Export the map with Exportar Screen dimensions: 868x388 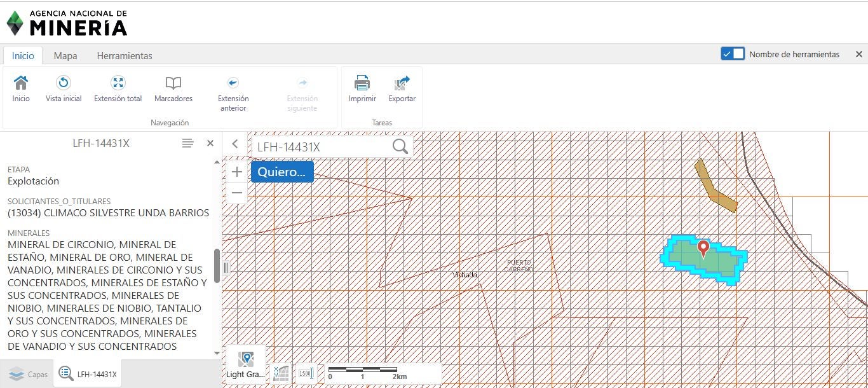tap(402, 83)
